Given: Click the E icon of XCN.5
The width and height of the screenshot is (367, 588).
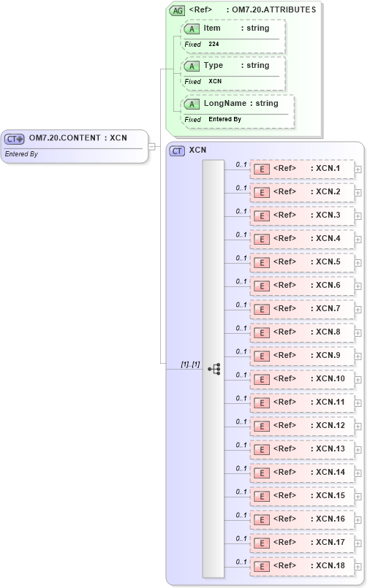Looking at the screenshot, I should (x=262, y=262).
